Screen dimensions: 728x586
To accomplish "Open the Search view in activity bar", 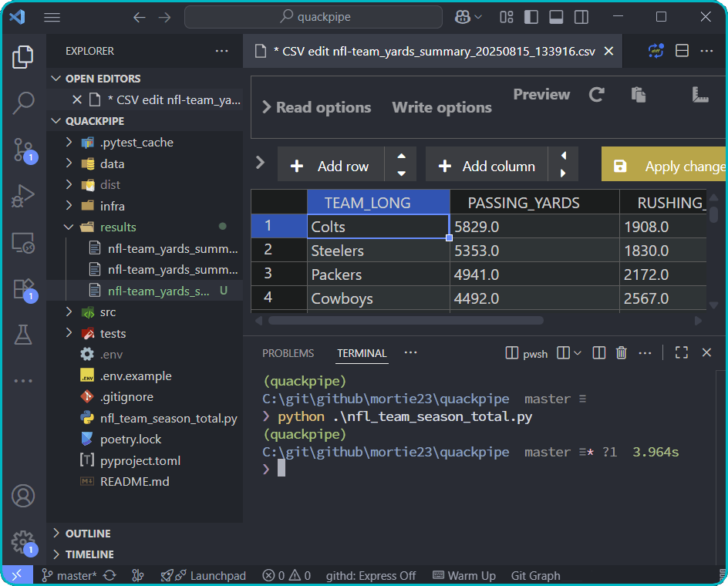I will click(23, 103).
